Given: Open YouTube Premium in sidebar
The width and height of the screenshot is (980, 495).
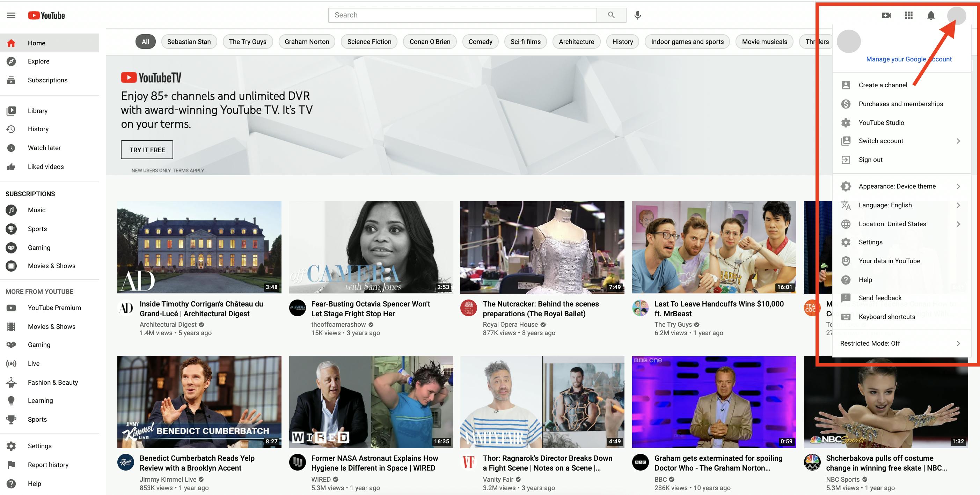Looking at the screenshot, I should (50, 308).
